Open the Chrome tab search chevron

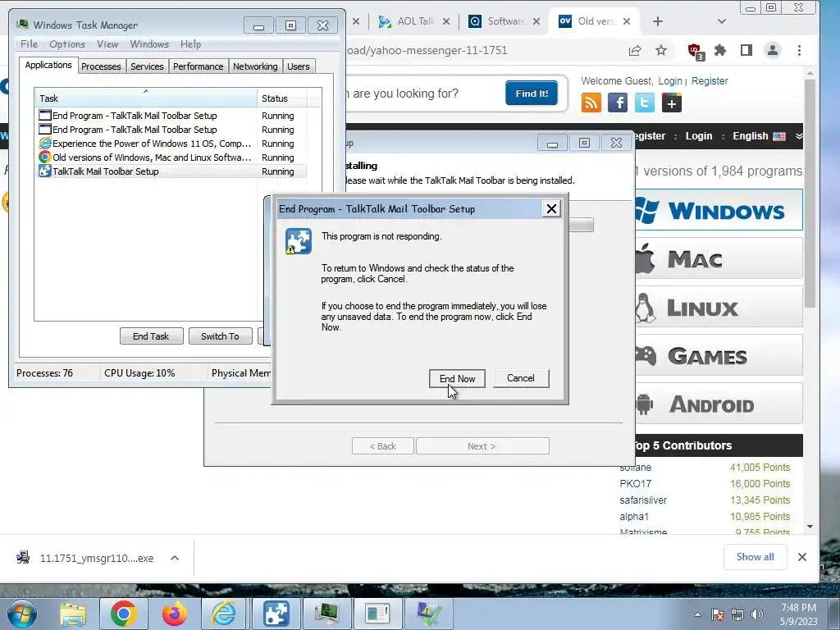(722, 21)
